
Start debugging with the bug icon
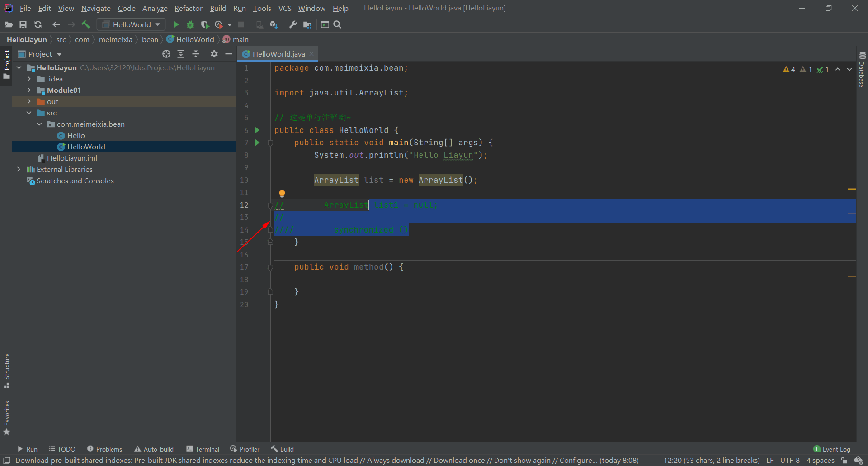pos(190,24)
